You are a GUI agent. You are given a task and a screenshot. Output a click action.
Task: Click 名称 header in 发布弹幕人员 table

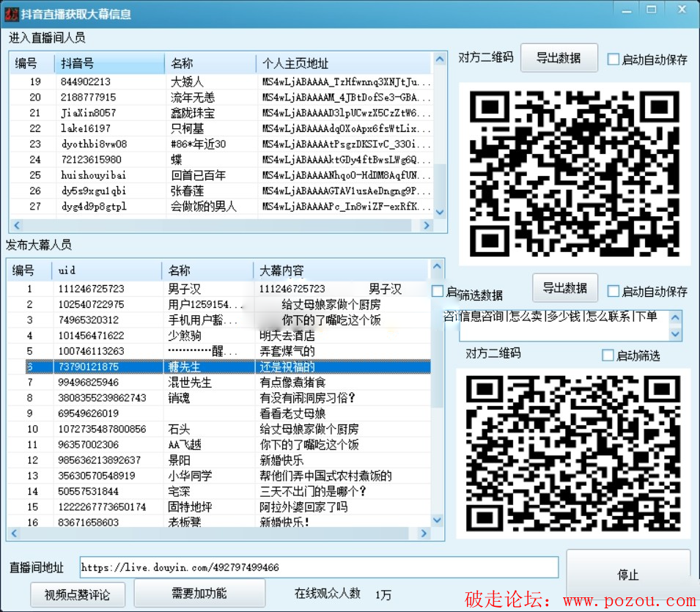coord(207,270)
